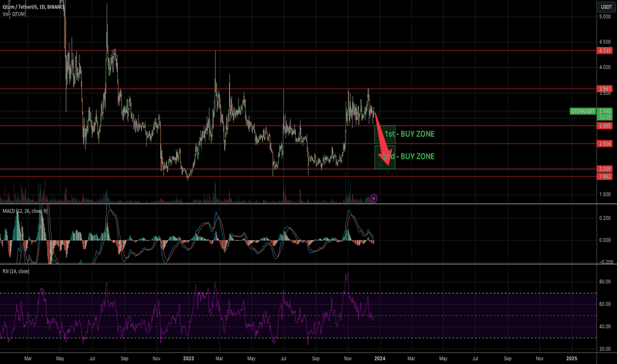Click the 0.200 value on MACD scale
The image size is (617, 364).
tap(605, 218)
